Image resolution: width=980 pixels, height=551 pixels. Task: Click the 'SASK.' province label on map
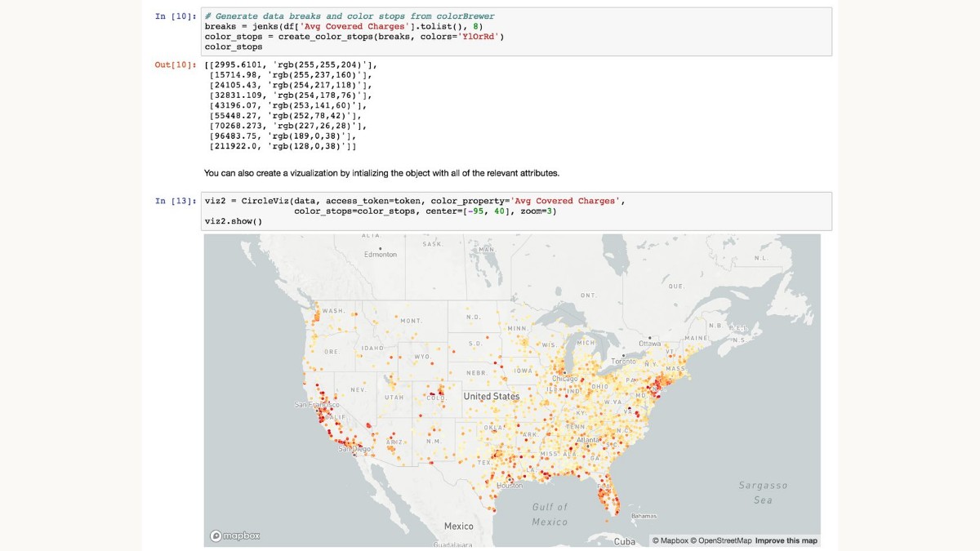[432, 244]
